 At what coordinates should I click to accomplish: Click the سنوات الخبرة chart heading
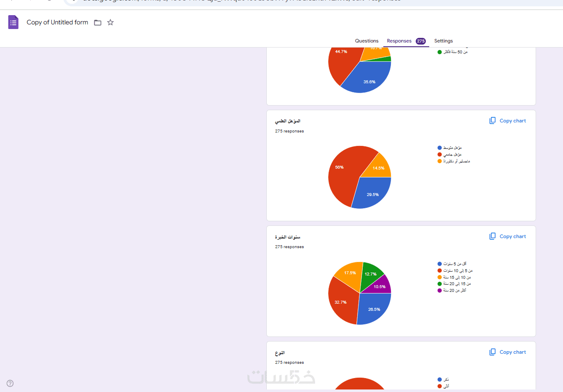click(288, 237)
